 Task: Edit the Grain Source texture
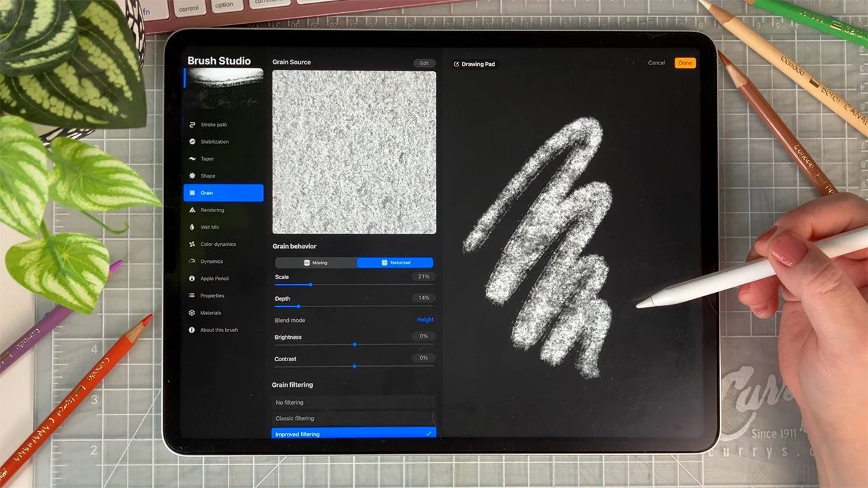point(424,62)
